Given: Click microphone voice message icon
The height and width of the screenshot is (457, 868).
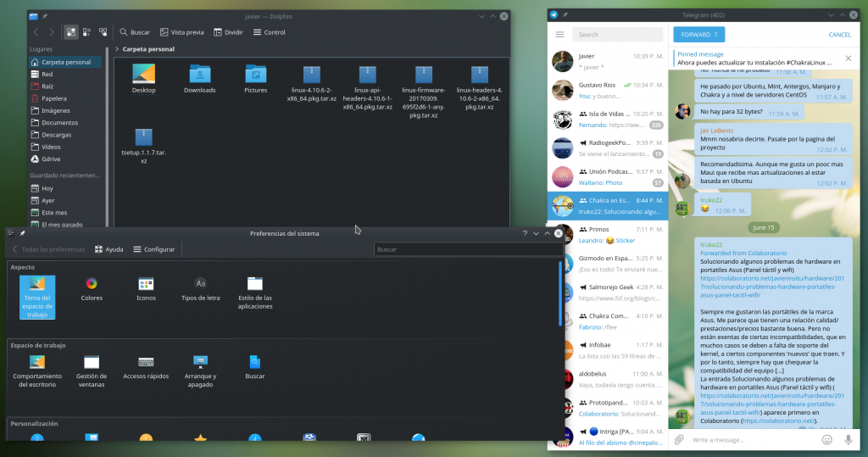Looking at the screenshot, I should coord(848,440).
